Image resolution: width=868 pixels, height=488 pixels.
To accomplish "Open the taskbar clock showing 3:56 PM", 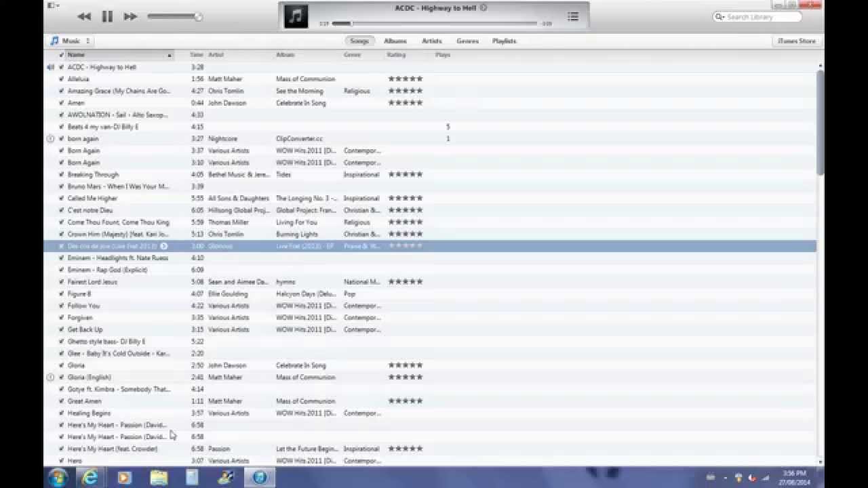I will point(794,477).
